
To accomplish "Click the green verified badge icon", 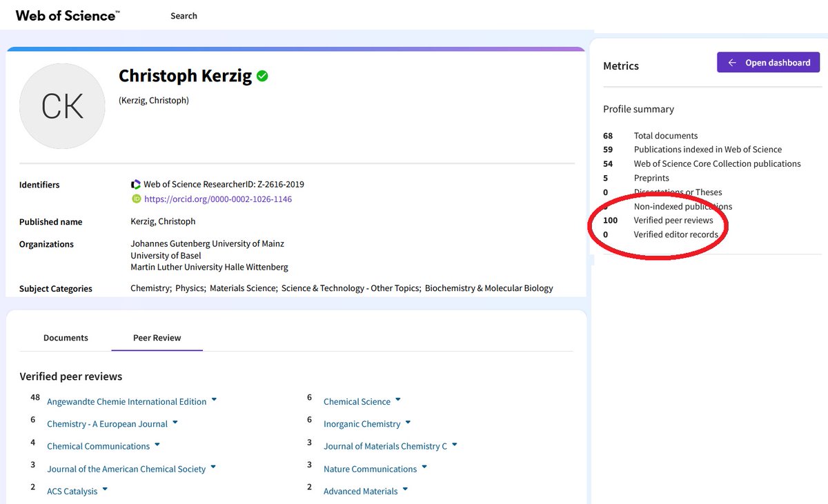I will pyautogui.click(x=262, y=76).
